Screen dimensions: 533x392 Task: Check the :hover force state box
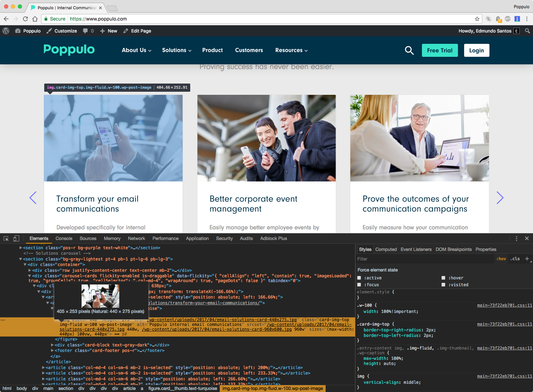443,278
